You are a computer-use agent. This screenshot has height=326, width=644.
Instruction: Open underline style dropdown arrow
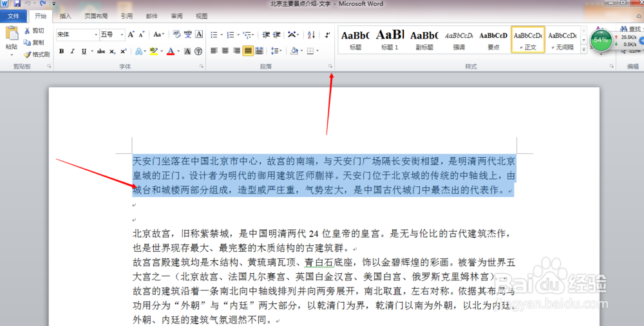pos(91,52)
